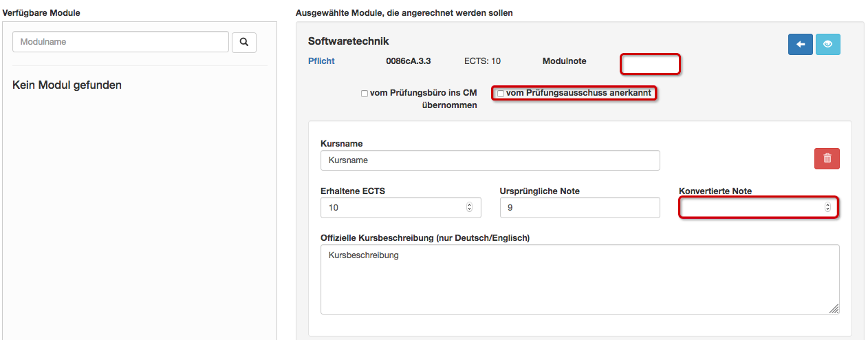This screenshot has width=868, height=340.
Task: Focus the Modulname search field
Action: pyautogui.click(x=120, y=42)
